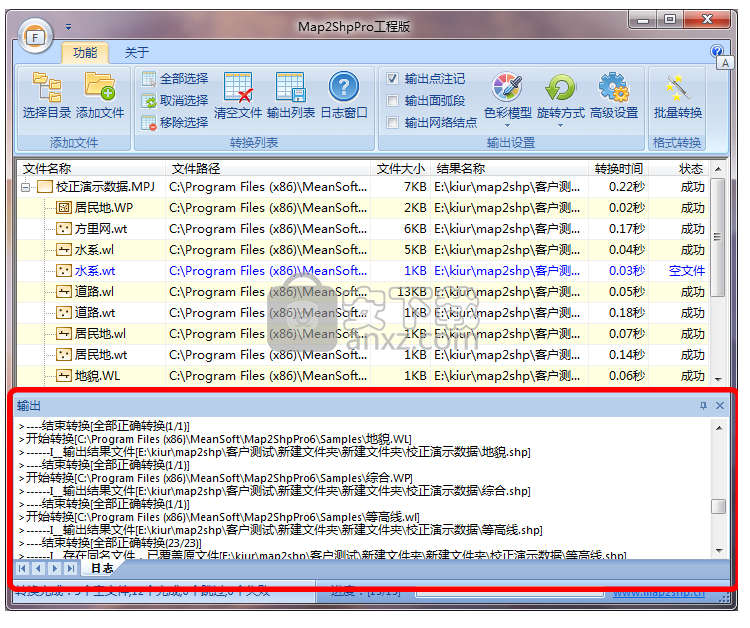Go to next log tab arrow
The height and width of the screenshot is (628, 750).
55,568
